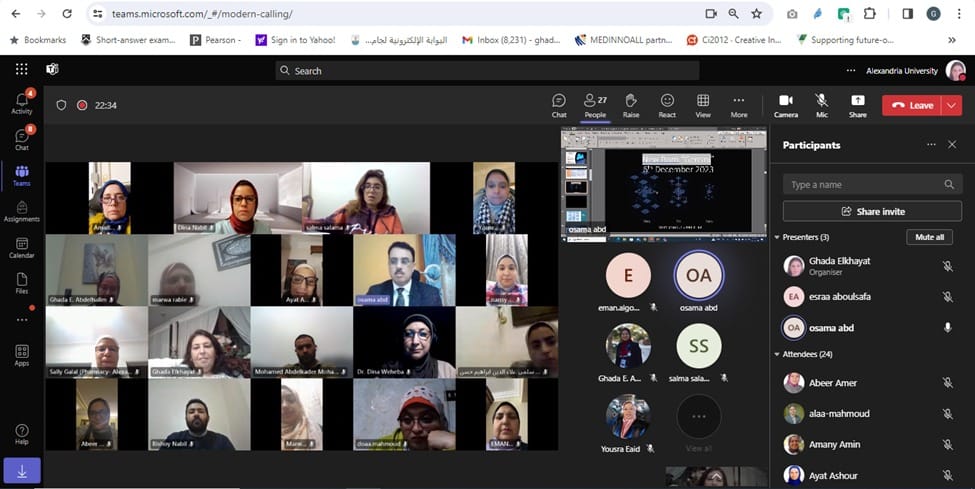Viewport: 975px width, 489px height.
Task: Select the shared screen presentation thumbnail
Action: point(664,182)
